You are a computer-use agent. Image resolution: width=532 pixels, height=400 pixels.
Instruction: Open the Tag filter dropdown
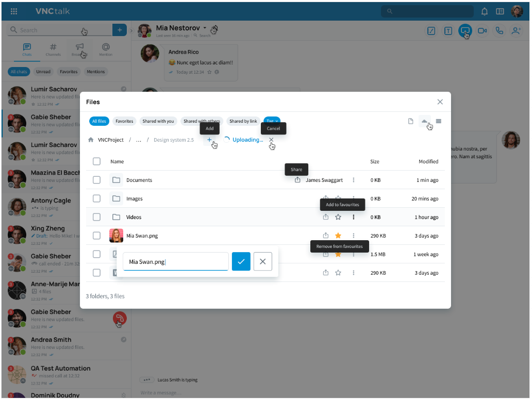click(272, 121)
